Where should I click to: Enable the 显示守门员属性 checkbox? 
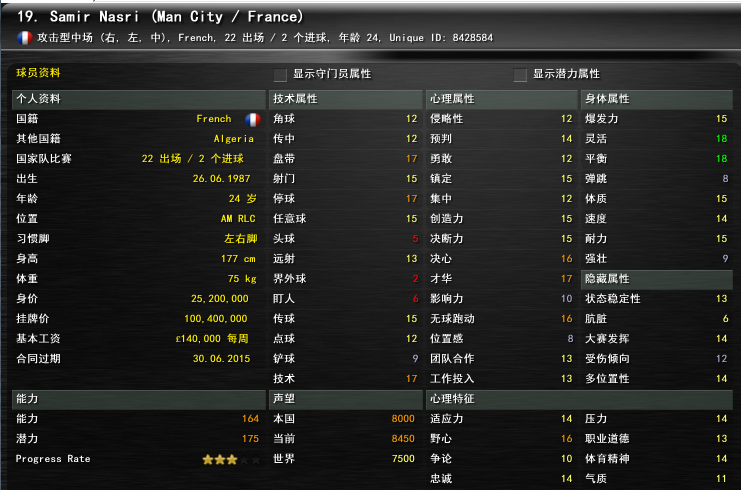point(280,75)
